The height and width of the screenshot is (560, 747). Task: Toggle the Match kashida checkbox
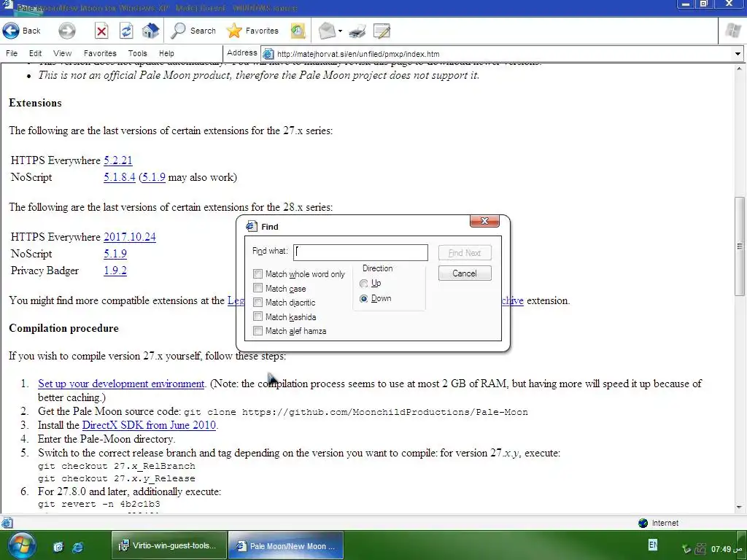click(x=258, y=316)
